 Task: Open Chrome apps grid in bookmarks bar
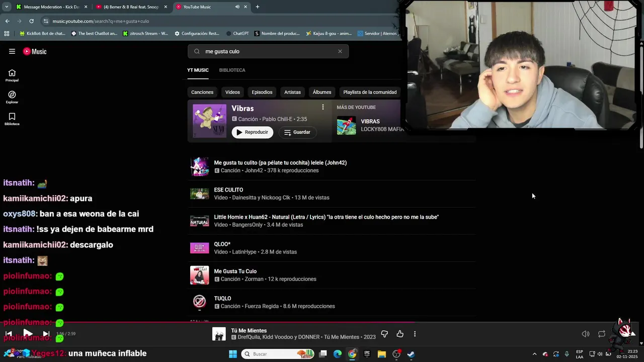tap(7, 34)
